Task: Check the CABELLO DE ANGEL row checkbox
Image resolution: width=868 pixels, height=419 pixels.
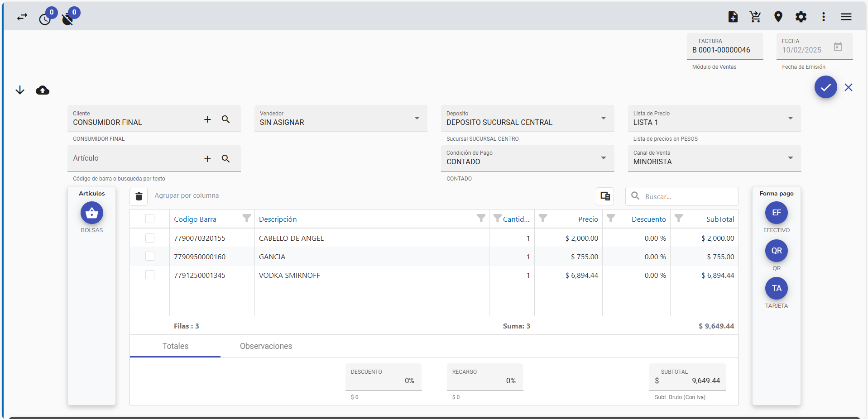Action: pos(150,238)
